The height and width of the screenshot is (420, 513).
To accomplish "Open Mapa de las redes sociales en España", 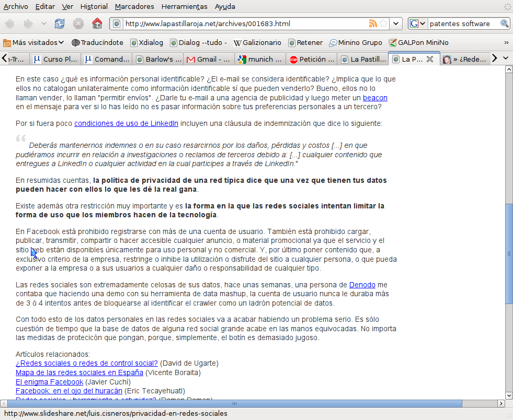I will click(x=79, y=372).
